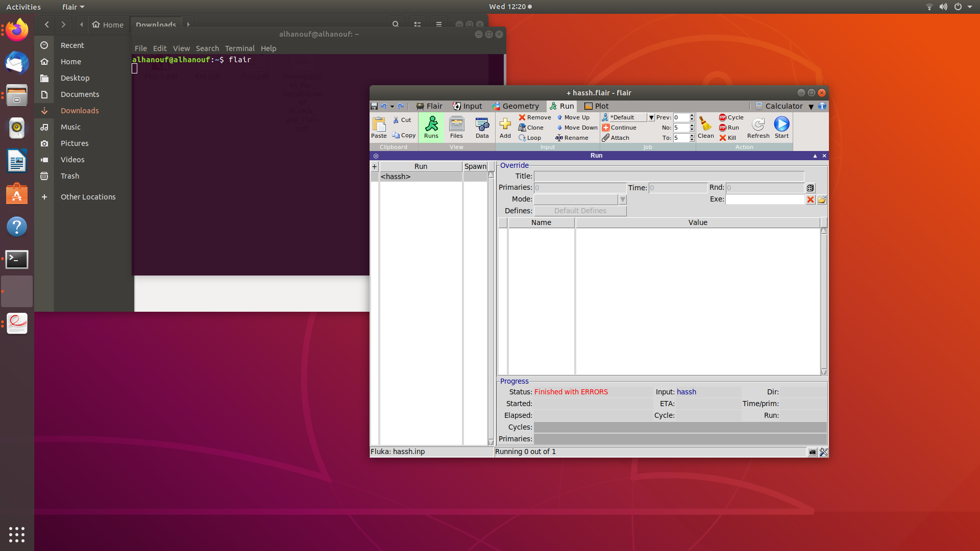Viewport: 980px width, 551px height.
Task: Decrease the To value stepper
Action: point(692,140)
